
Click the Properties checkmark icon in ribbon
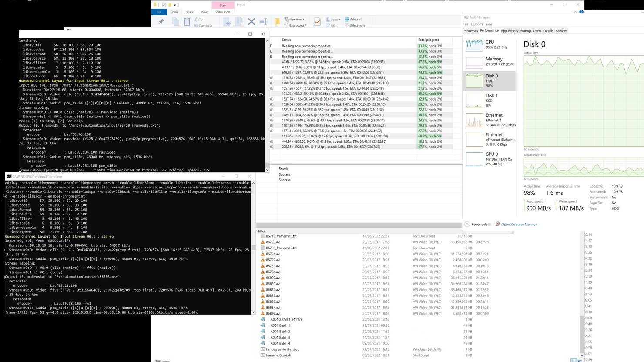tap(317, 21)
